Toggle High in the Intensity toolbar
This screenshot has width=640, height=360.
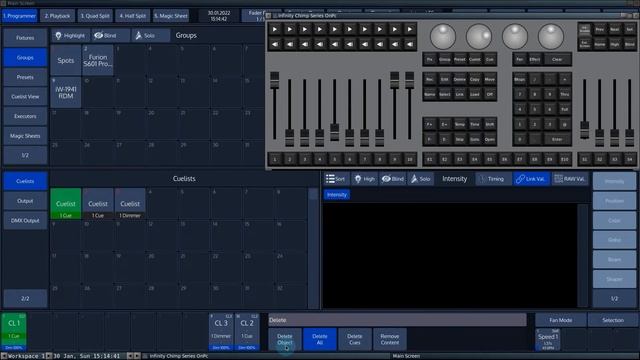[364, 179]
